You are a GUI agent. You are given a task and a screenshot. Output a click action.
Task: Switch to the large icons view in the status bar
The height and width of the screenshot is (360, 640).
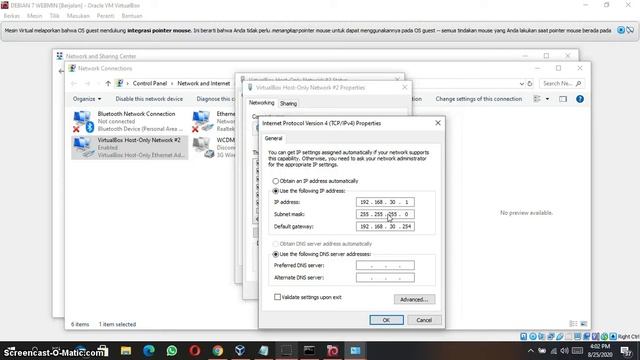pyautogui.click(x=584, y=324)
